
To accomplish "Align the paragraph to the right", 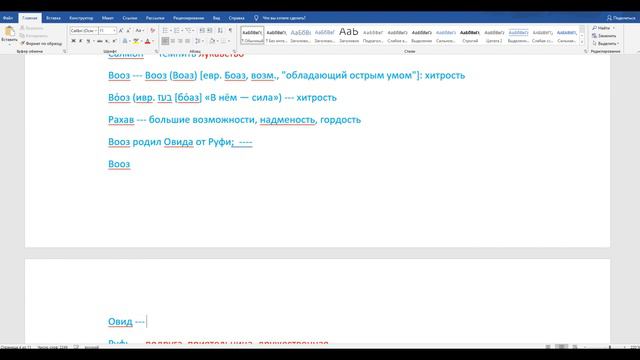I will 180,41.
